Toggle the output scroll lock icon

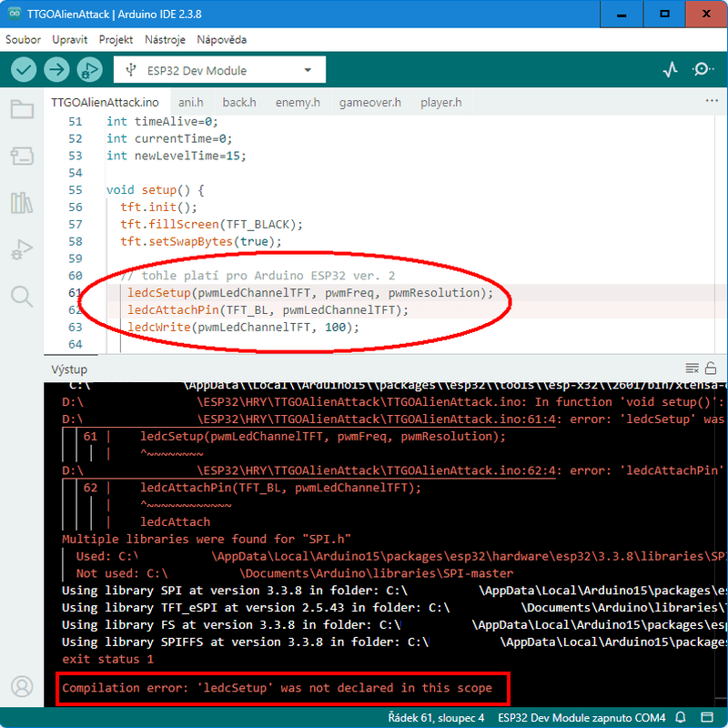pos(711,369)
